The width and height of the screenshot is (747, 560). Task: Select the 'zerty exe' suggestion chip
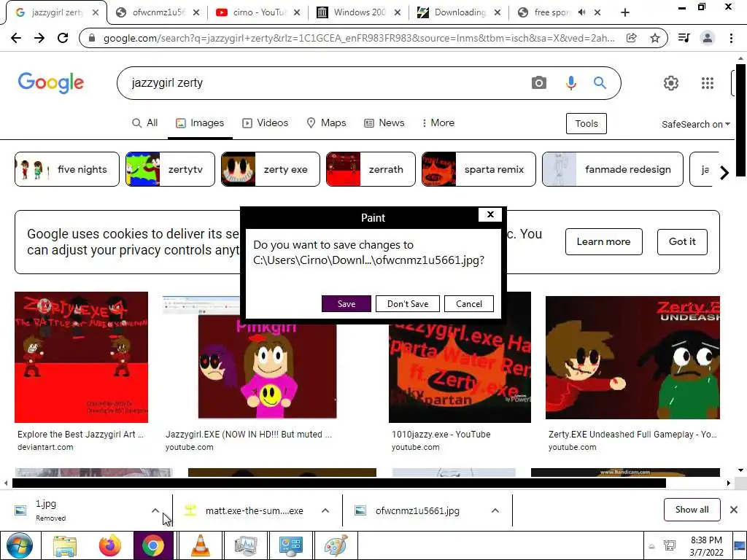pyautogui.click(x=271, y=169)
